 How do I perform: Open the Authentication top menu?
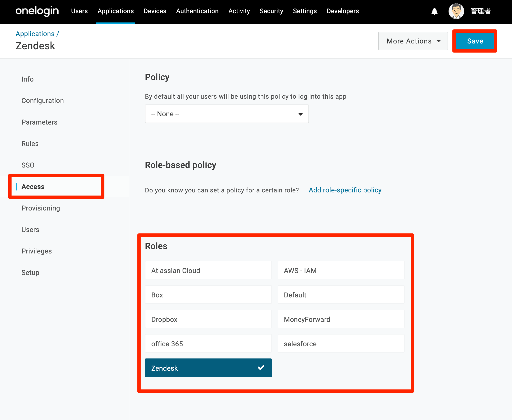click(x=197, y=11)
